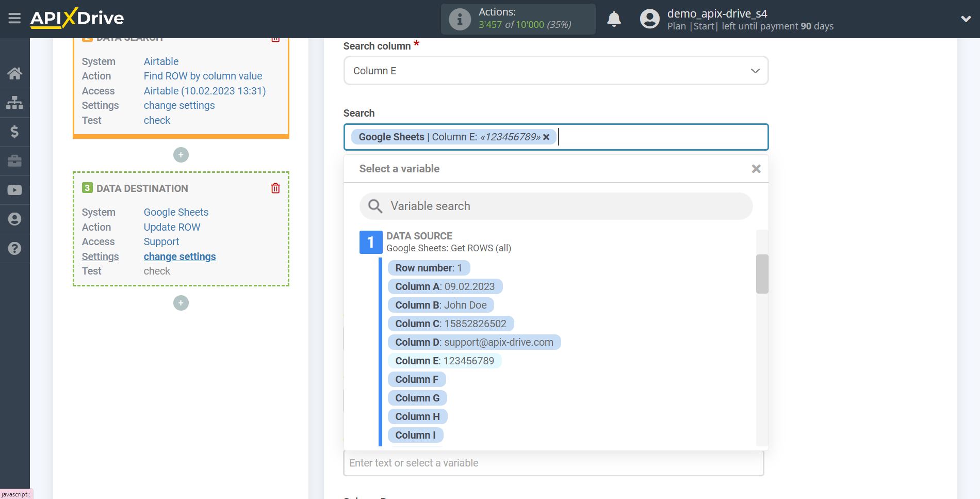Go to Home in sidebar
This screenshot has height=499, width=980.
14,73
